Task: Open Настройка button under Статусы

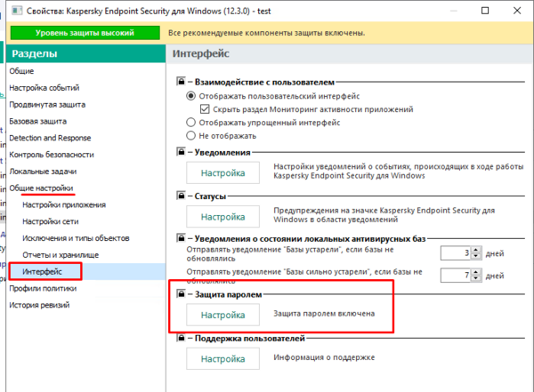Action: (222, 217)
